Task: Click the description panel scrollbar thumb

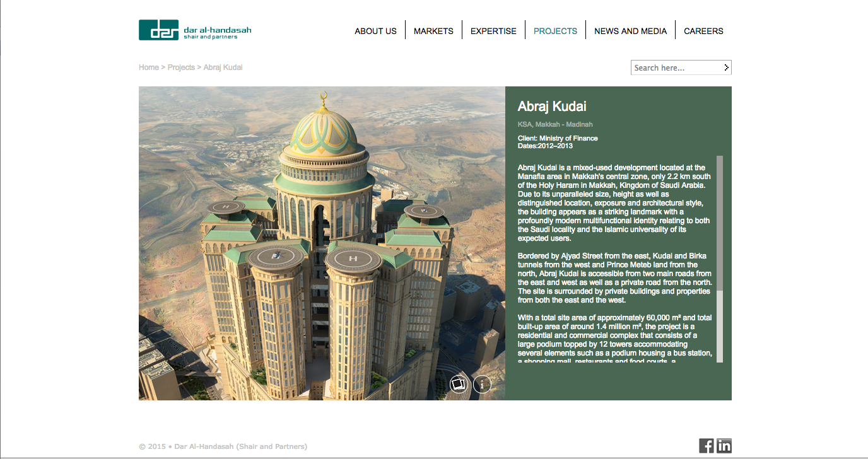Action: click(720, 224)
